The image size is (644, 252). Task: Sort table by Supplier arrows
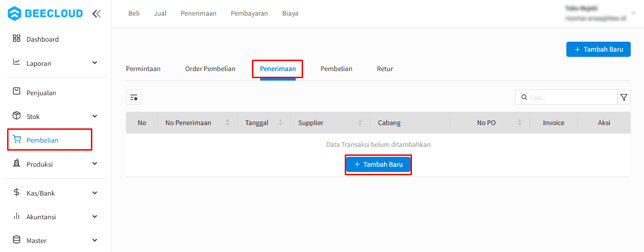coord(360,123)
